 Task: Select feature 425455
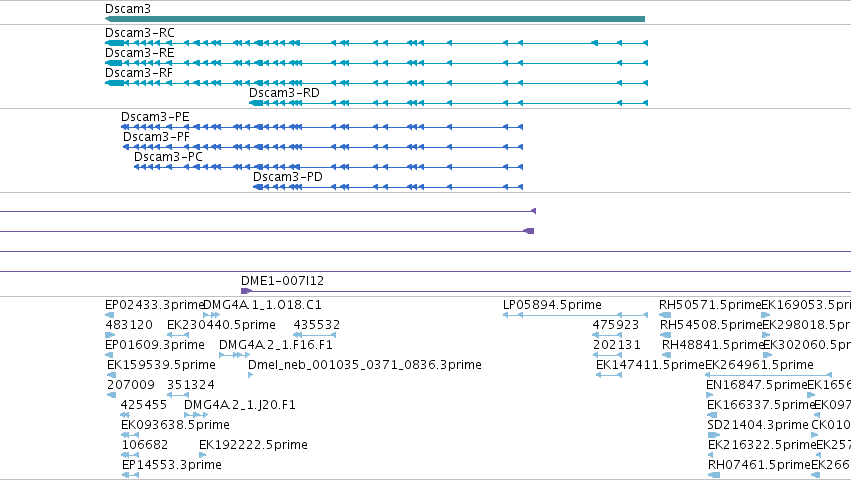[144, 405]
